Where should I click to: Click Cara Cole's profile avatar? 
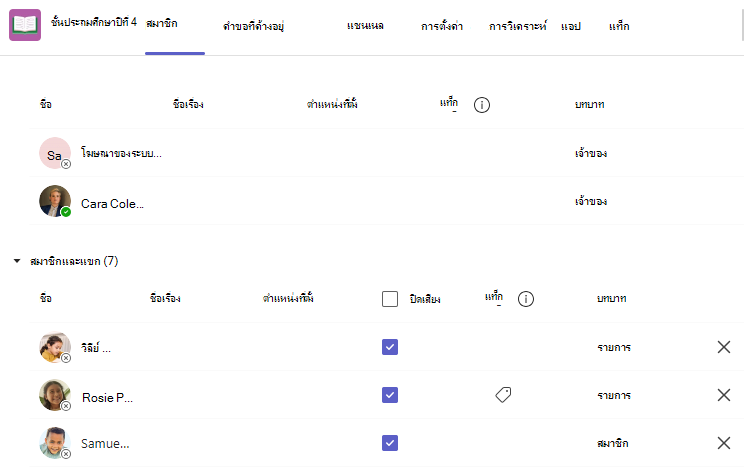point(55,201)
